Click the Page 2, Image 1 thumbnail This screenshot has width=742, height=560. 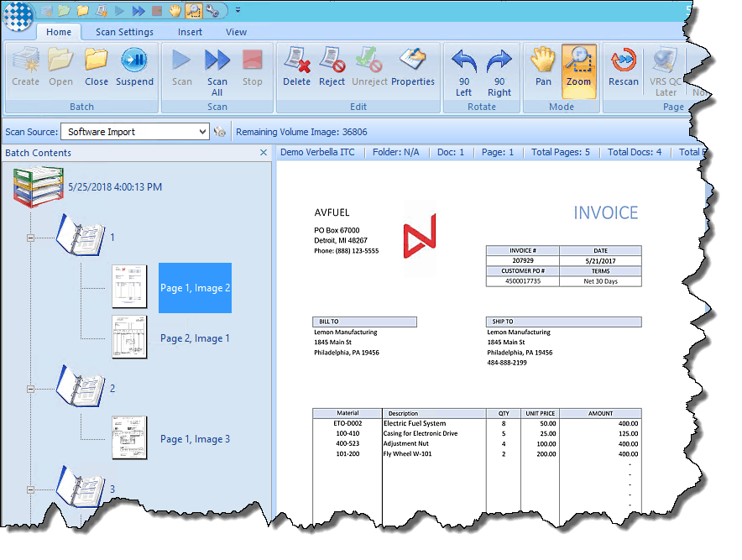click(129, 337)
